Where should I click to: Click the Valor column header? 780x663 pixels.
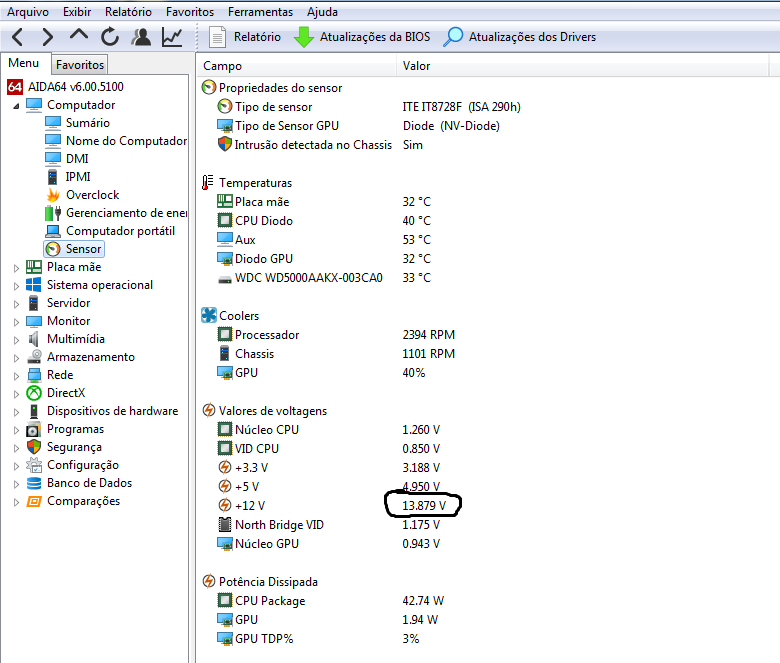416,65
